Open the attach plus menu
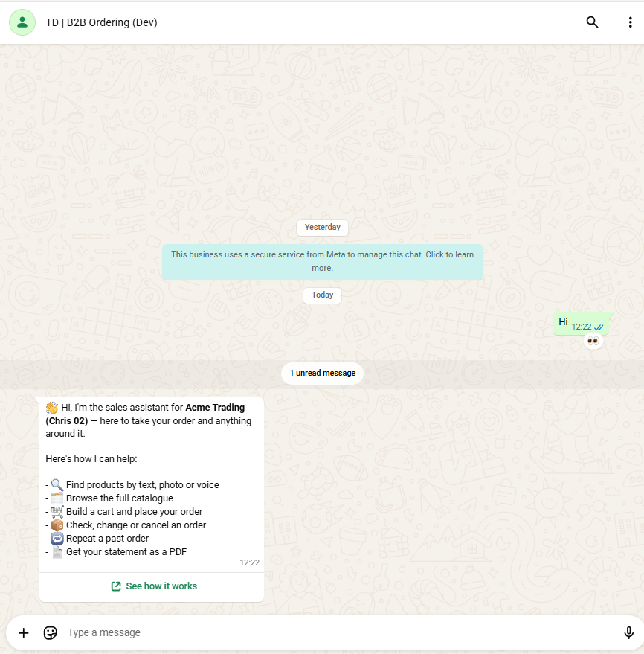Viewport: 644px width, 654px height. 24,632
